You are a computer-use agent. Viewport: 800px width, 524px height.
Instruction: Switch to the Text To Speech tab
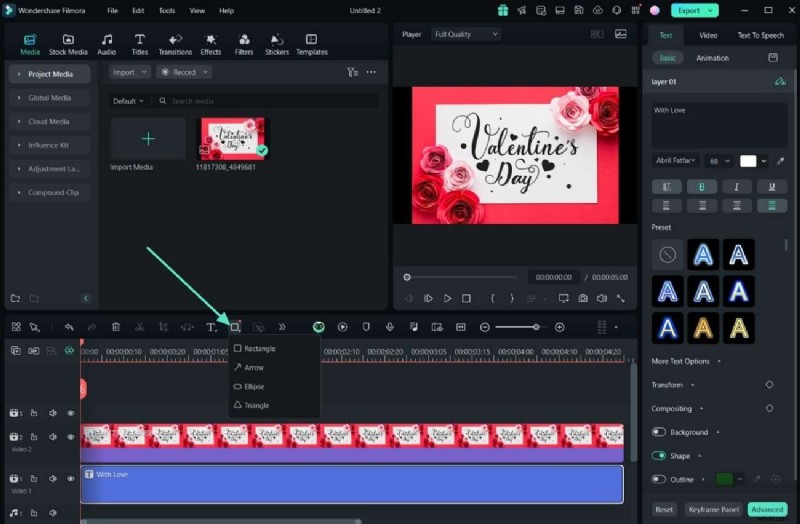pos(760,35)
